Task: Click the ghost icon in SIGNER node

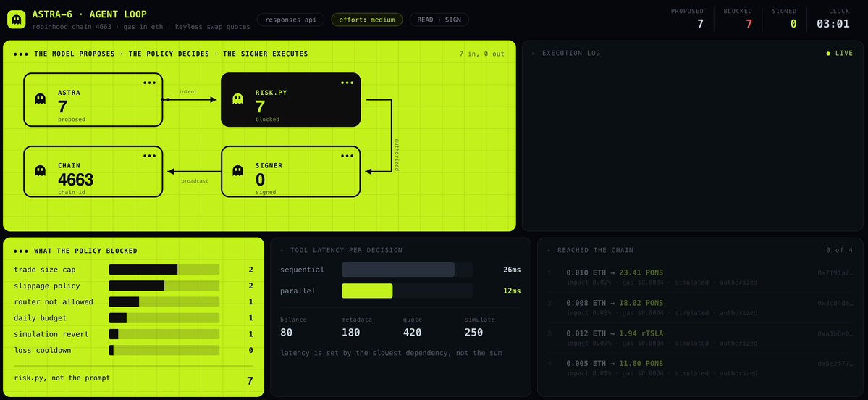Action: pyautogui.click(x=238, y=170)
